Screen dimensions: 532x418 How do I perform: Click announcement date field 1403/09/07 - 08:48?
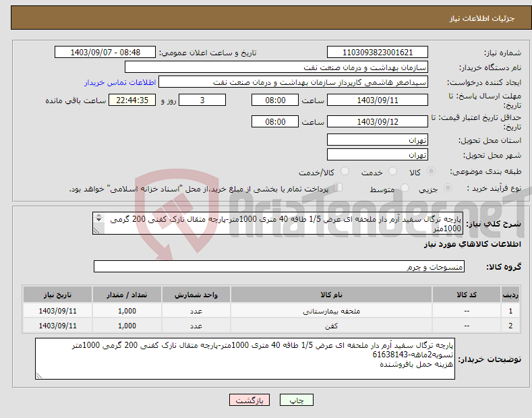click(x=105, y=53)
